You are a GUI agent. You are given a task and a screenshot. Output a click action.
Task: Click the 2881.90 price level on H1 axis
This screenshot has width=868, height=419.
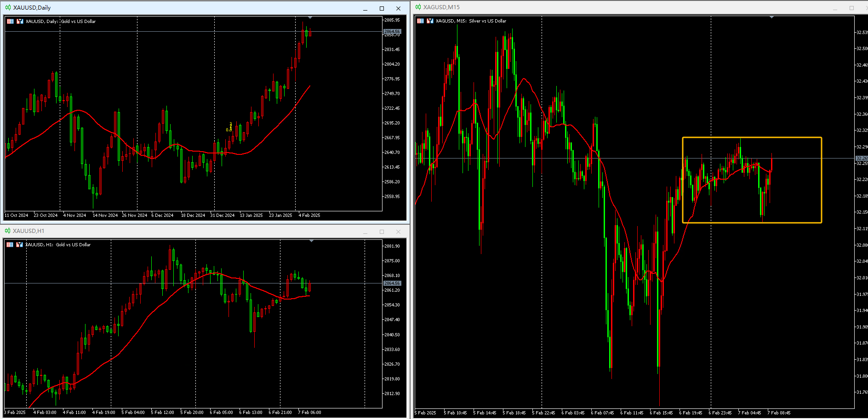(392, 246)
